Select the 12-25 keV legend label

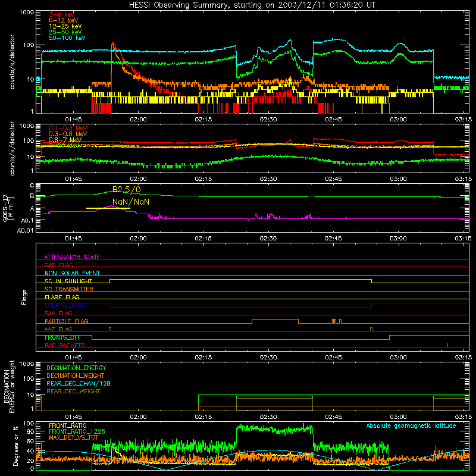click(65, 26)
